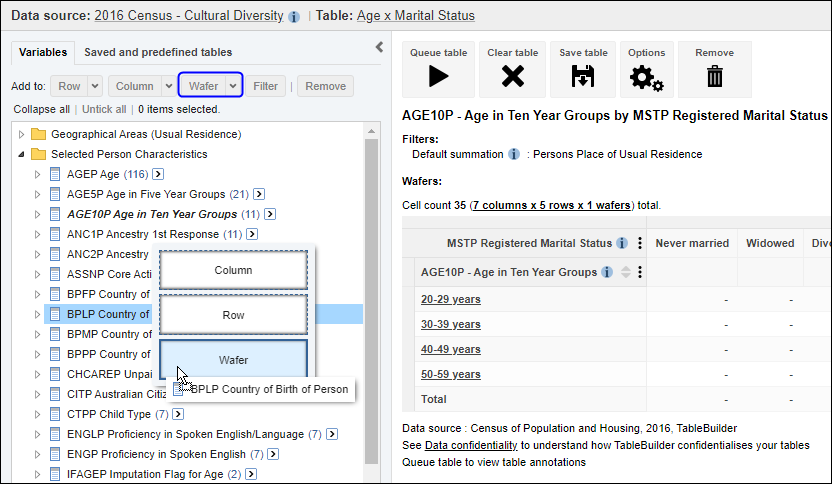Select the Variables tab
832x484 pixels.
pyautogui.click(x=43, y=52)
